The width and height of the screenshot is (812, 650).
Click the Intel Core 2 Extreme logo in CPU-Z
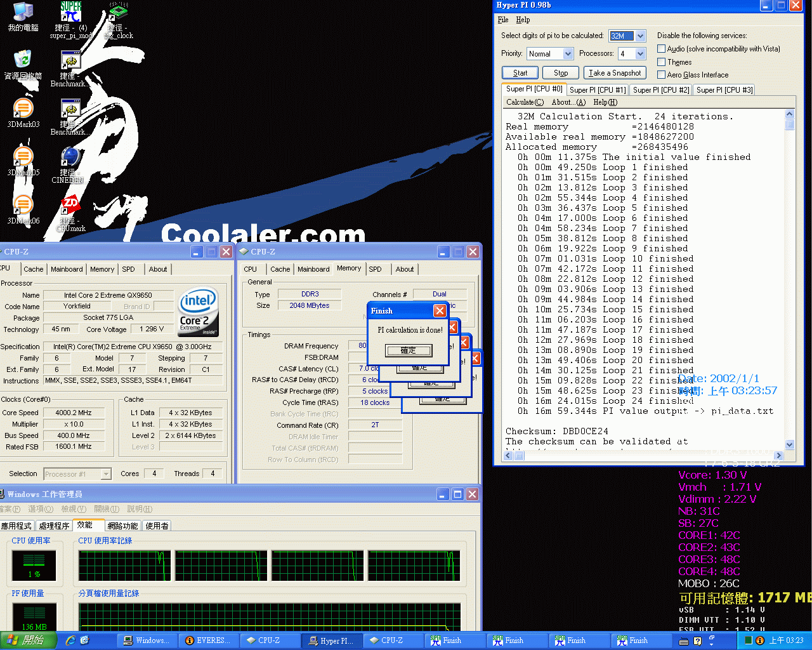point(199,312)
